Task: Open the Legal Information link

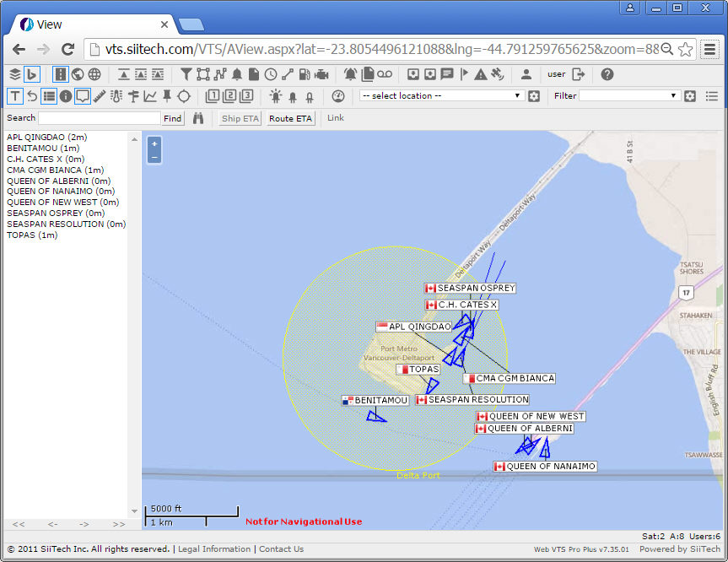Action: [x=214, y=549]
